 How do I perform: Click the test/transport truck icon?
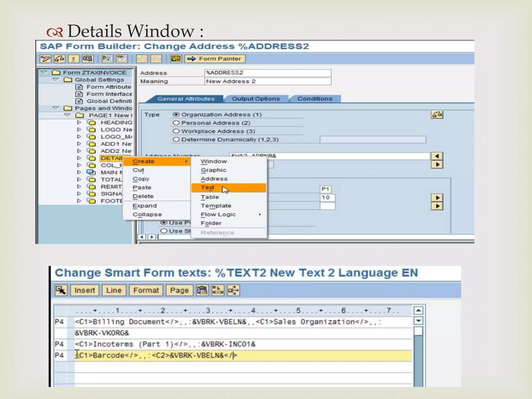point(88,59)
